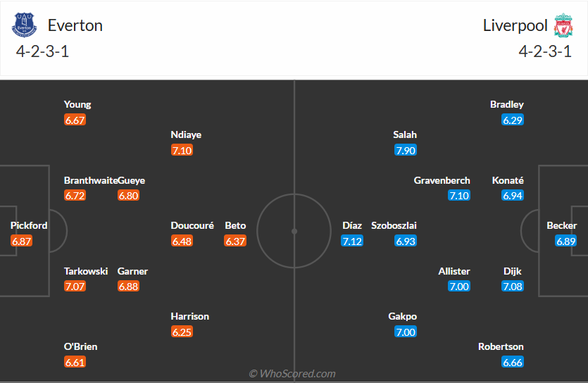Click Dijk's 7.08 rating badge

point(513,287)
